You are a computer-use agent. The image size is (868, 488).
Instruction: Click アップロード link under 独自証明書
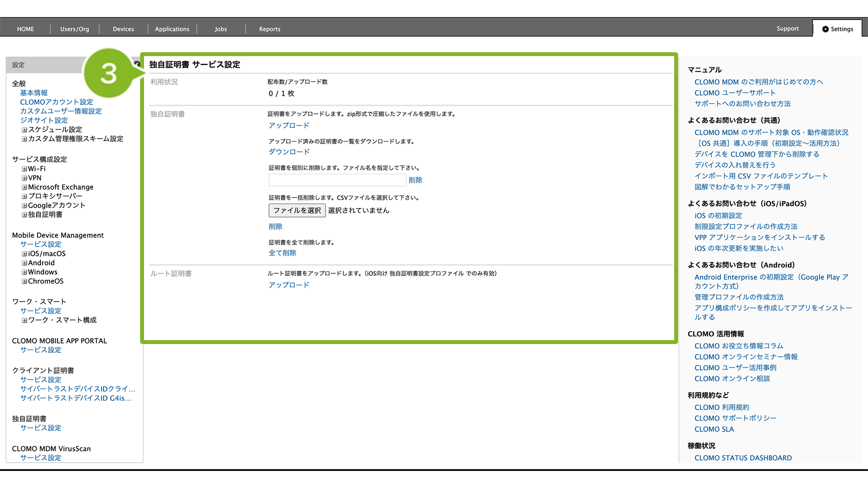pyautogui.click(x=289, y=125)
